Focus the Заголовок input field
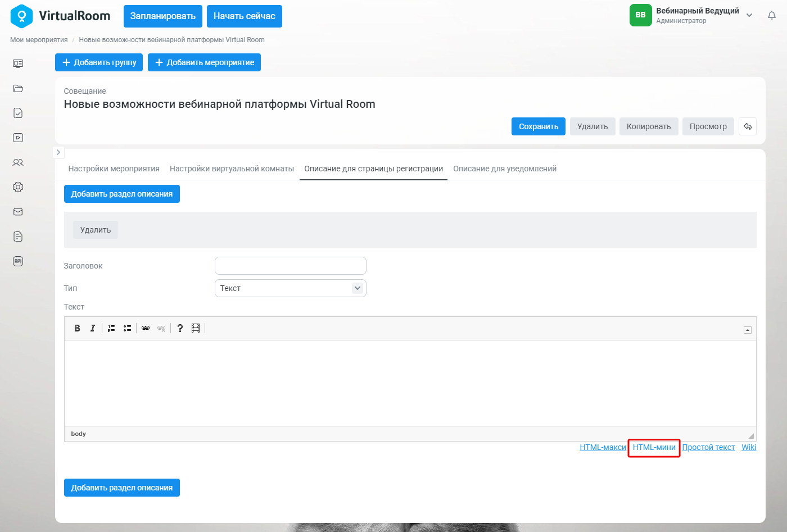The height and width of the screenshot is (532, 787). point(291,266)
